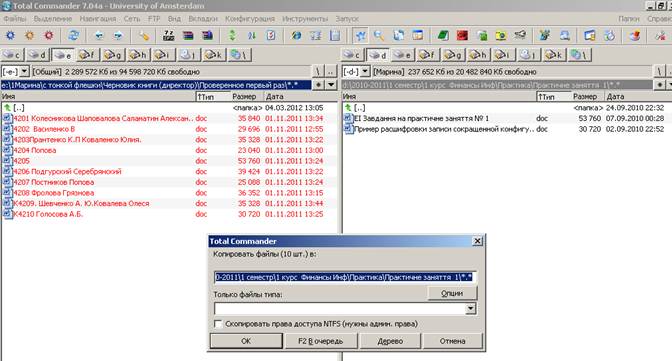Enable copying NTFS access rights checkbox
Screen dimensions: 672x361
[218, 324]
